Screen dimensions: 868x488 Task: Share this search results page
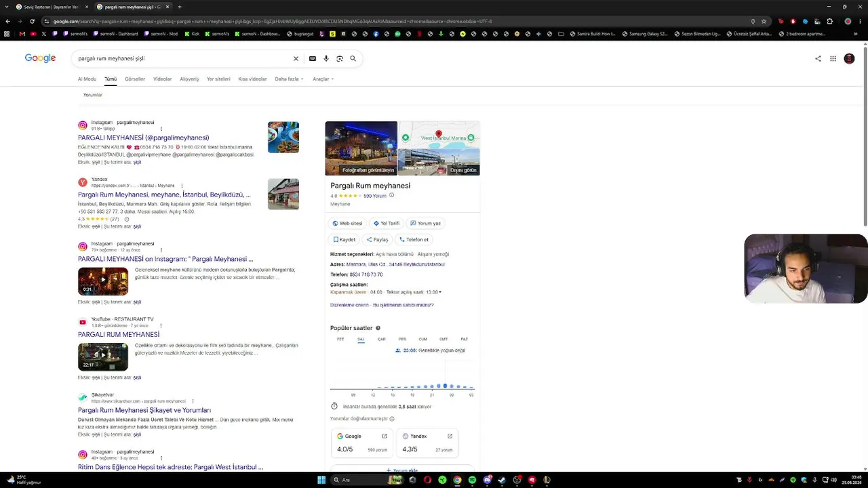coord(818,59)
